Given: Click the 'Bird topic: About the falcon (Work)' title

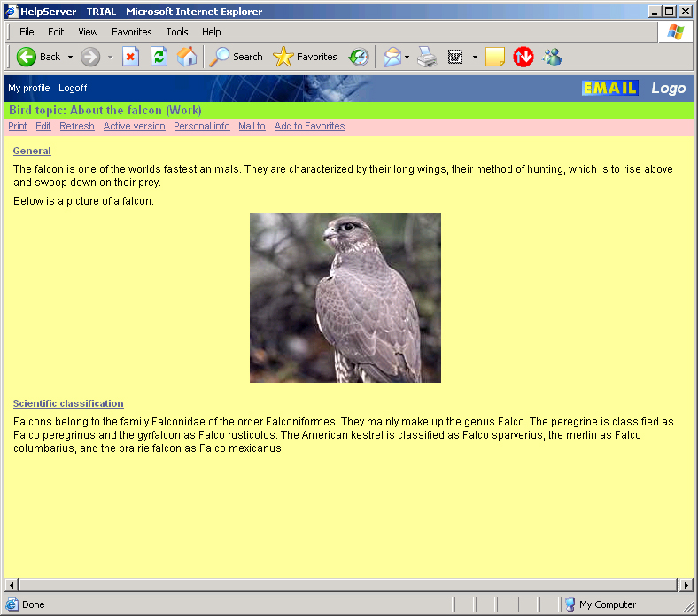Looking at the screenshot, I should 105,110.
